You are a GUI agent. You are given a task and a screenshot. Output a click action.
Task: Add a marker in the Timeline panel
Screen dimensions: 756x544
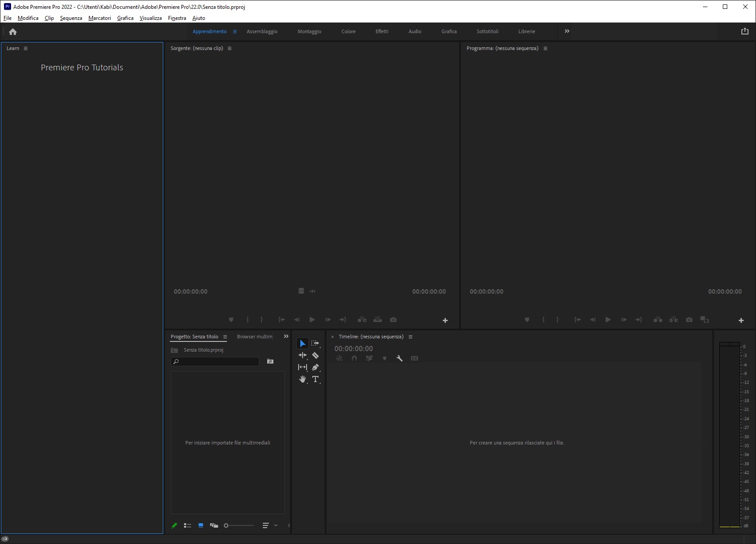pos(384,358)
